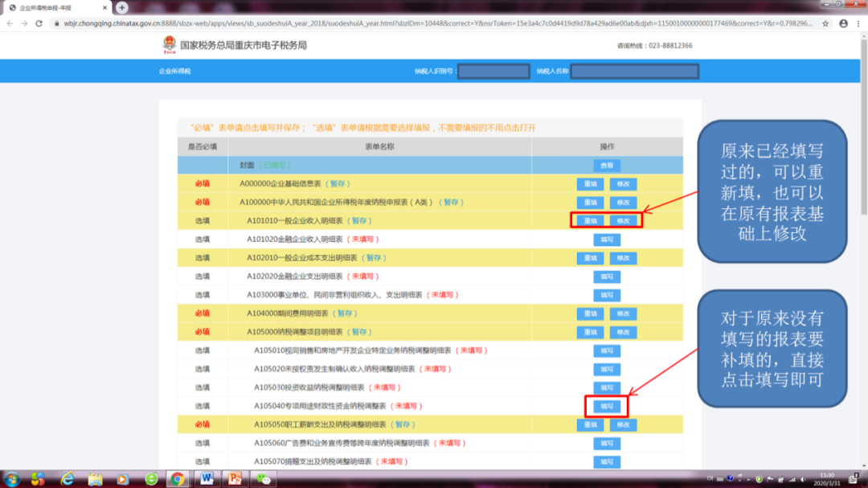Open the file explorer folder on taskbar
This screenshot has width=868, height=488.
(95, 479)
